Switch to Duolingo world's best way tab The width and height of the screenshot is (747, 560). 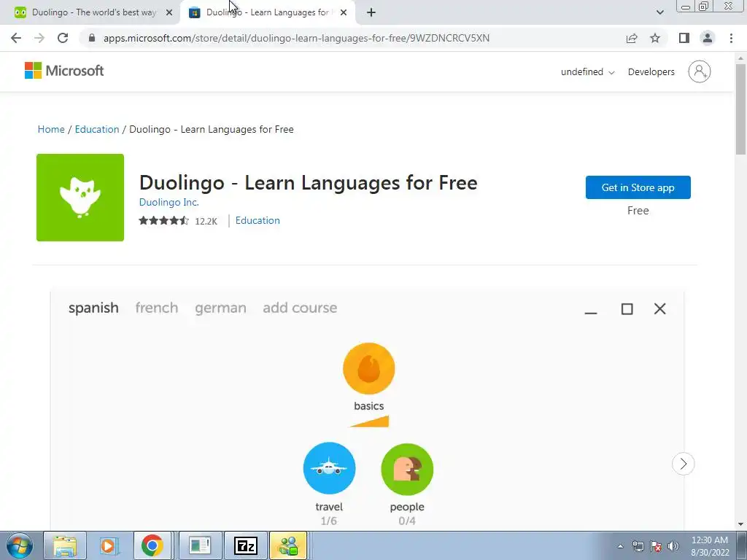point(90,12)
